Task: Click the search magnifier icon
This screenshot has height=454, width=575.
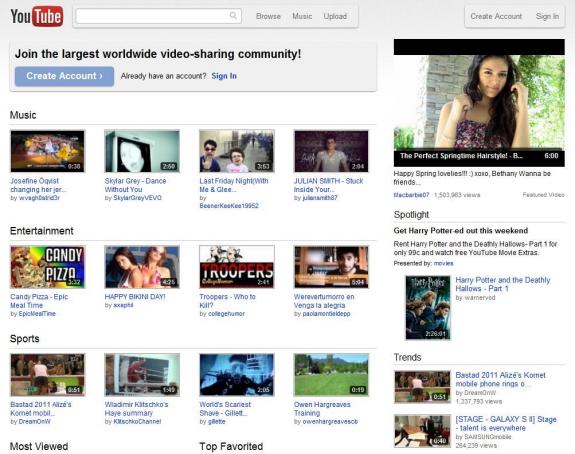Action: point(233,15)
